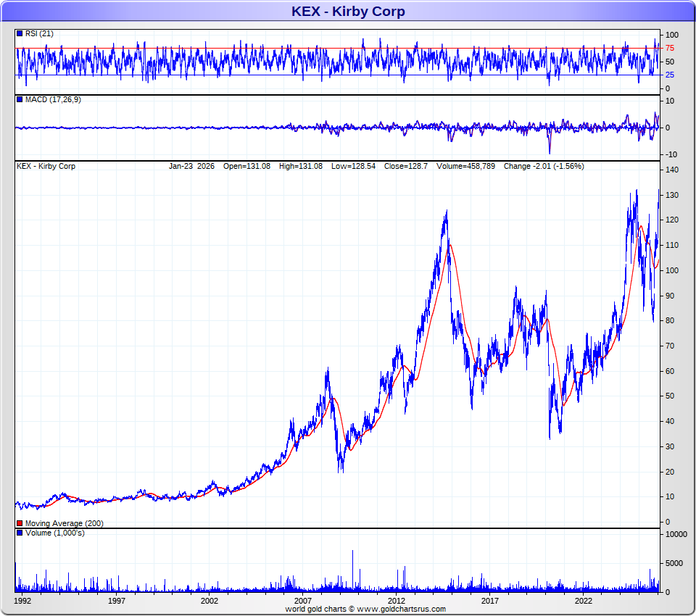Click the Moving Average (200) label
Viewport: 696px width, 616px height.
pos(65,523)
